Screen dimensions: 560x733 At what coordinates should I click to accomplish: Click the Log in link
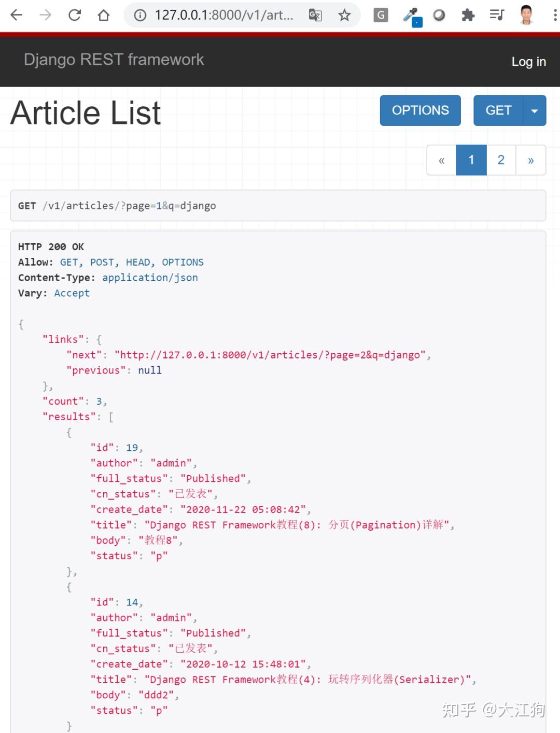coord(528,61)
